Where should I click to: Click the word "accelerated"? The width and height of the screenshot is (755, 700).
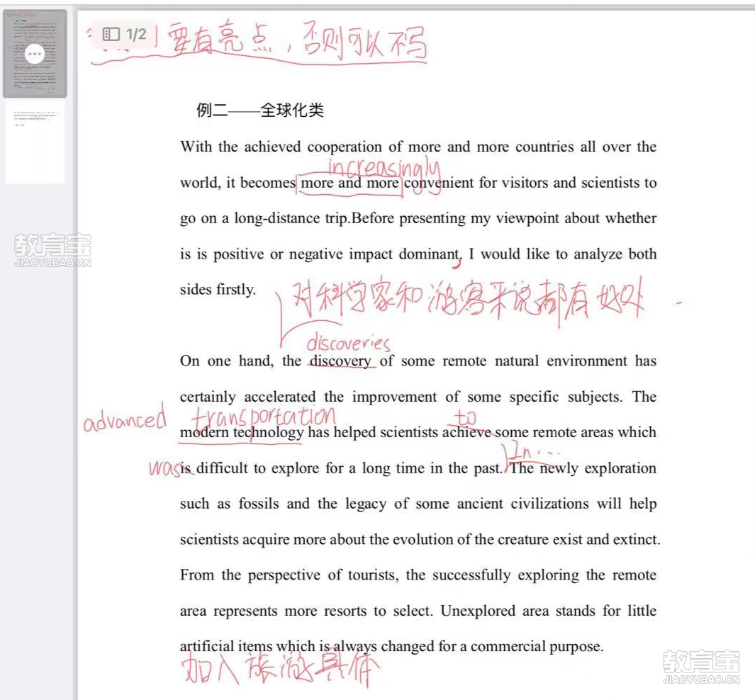pyautogui.click(x=280, y=397)
